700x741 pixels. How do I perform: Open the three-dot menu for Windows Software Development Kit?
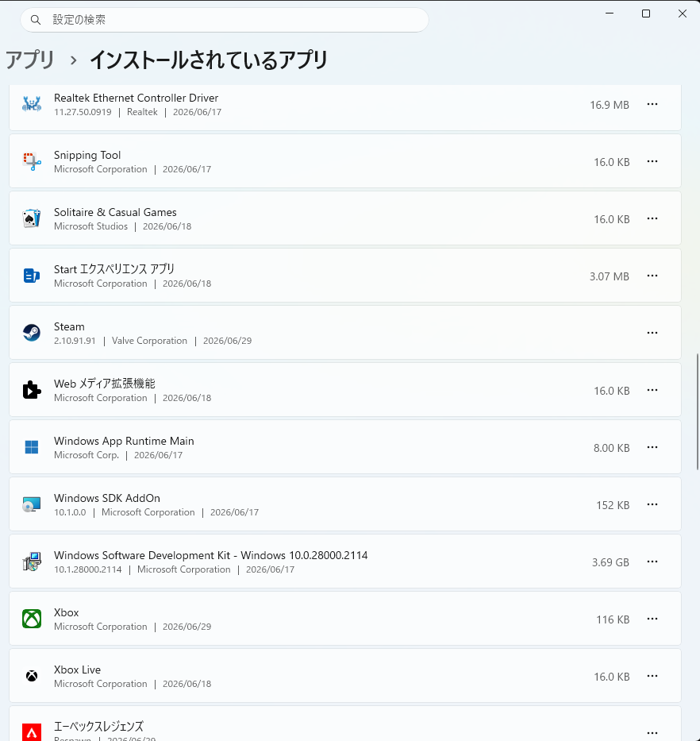652,562
